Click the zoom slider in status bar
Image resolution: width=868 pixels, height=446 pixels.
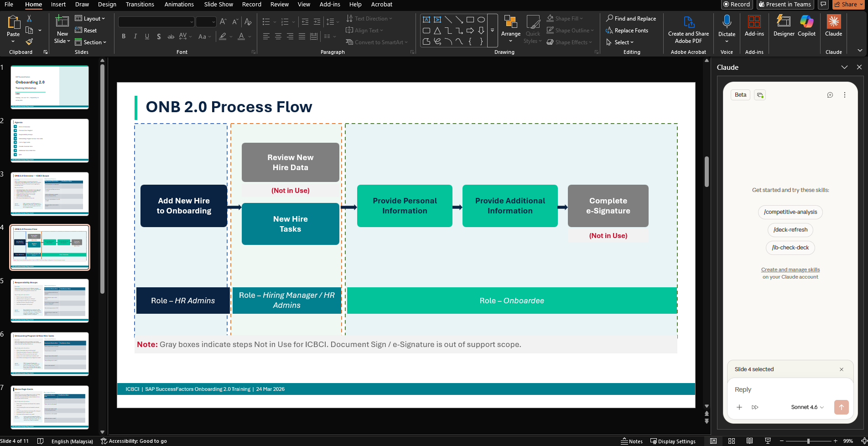(808, 441)
